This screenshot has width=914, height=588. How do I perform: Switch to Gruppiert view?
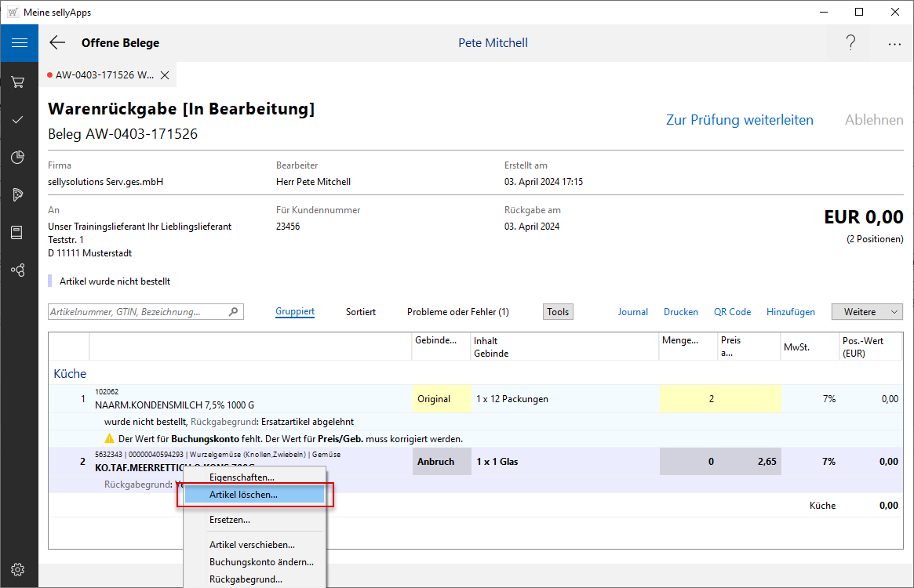click(x=295, y=312)
